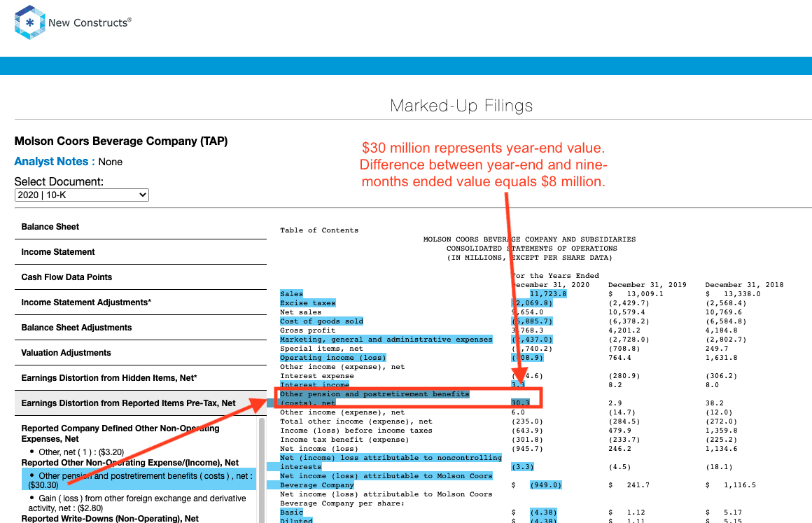
Task: Expand Balance Sheet Adjustments section
Action: [140, 328]
